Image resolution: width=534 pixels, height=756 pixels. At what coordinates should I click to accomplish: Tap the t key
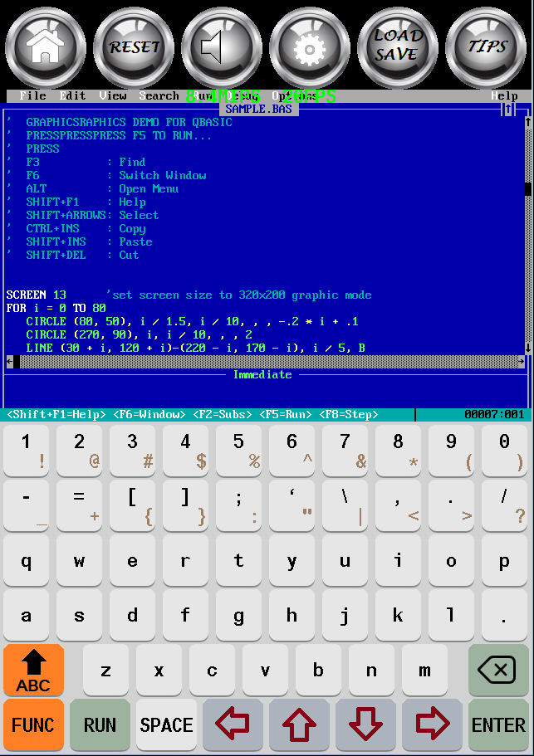(238, 561)
